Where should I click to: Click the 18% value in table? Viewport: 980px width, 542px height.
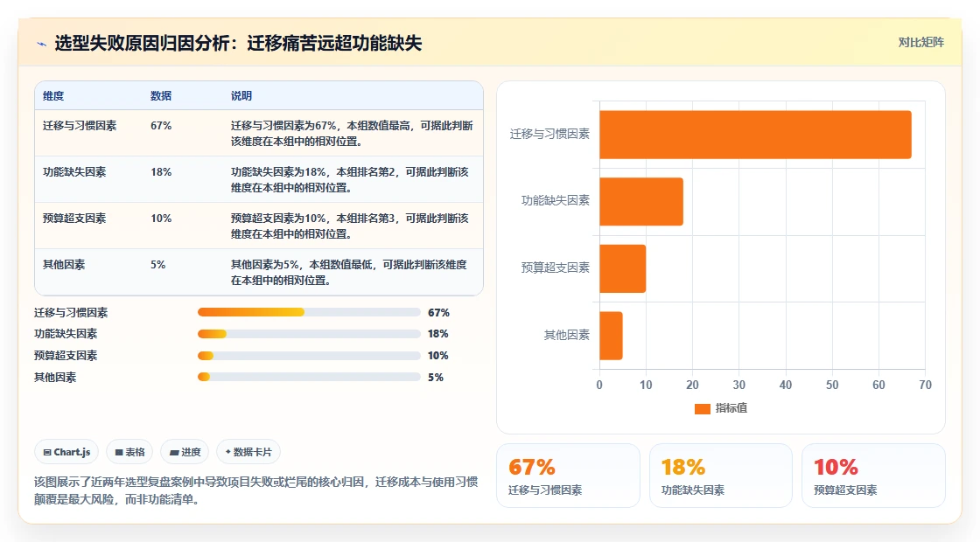click(161, 171)
